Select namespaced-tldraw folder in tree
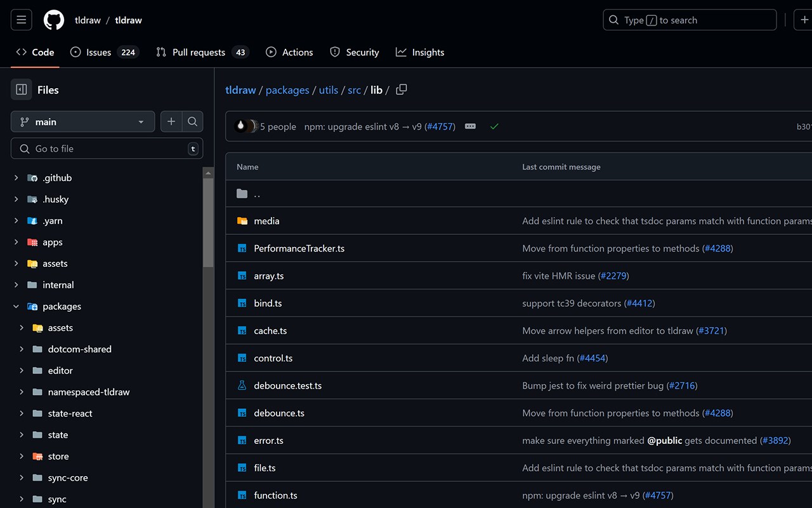812x508 pixels. [89, 392]
